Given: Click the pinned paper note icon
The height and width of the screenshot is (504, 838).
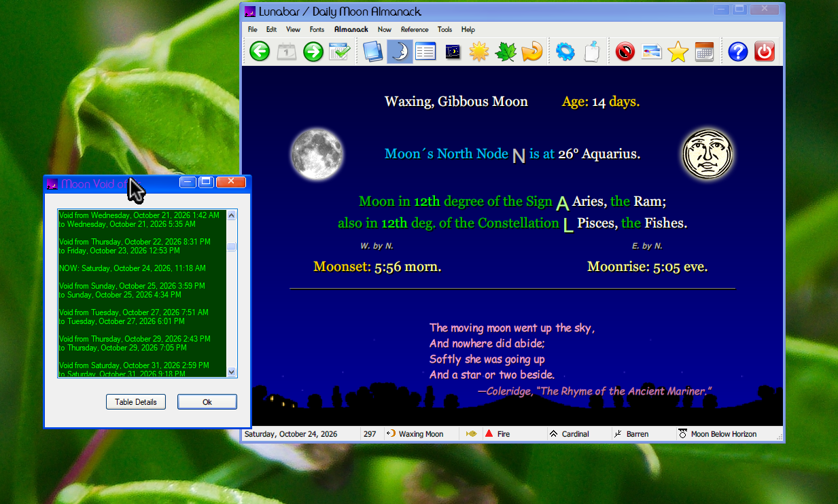Looking at the screenshot, I should click(592, 52).
